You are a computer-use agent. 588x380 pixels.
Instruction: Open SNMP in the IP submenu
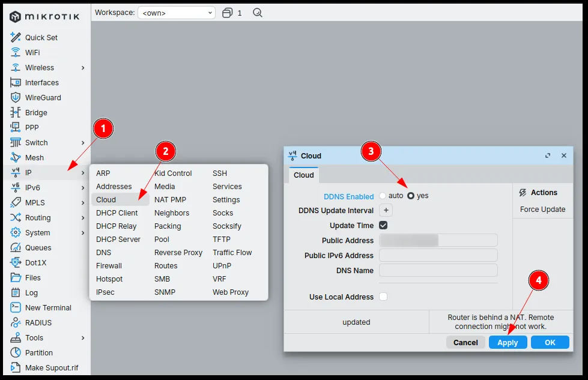[x=165, y=292]
